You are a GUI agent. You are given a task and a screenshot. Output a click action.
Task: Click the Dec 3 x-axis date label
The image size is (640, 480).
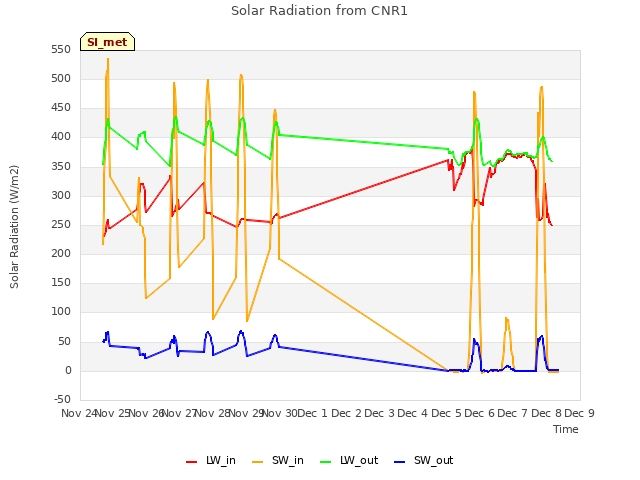pos(380,413)
